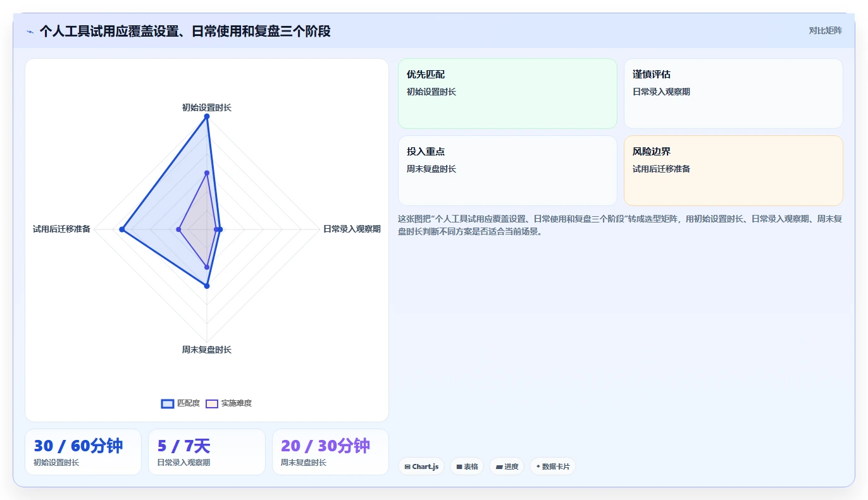This screenshot has height=500, width=868.
Task: Click the radar axis label 周末复盘时长
Action: pyautogui.click(x=207, y=350)
